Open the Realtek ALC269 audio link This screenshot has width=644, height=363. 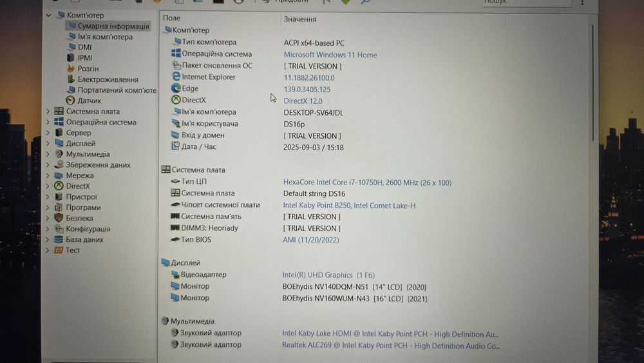391,346
